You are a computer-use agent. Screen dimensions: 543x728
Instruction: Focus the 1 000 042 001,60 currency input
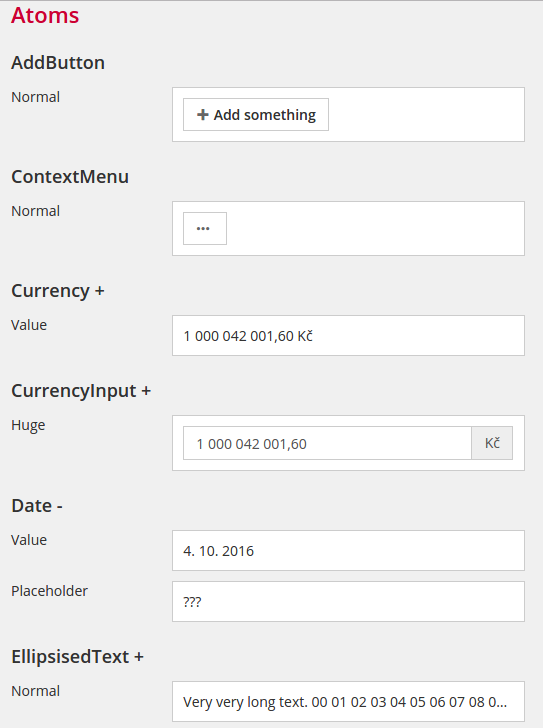point(327,443)
